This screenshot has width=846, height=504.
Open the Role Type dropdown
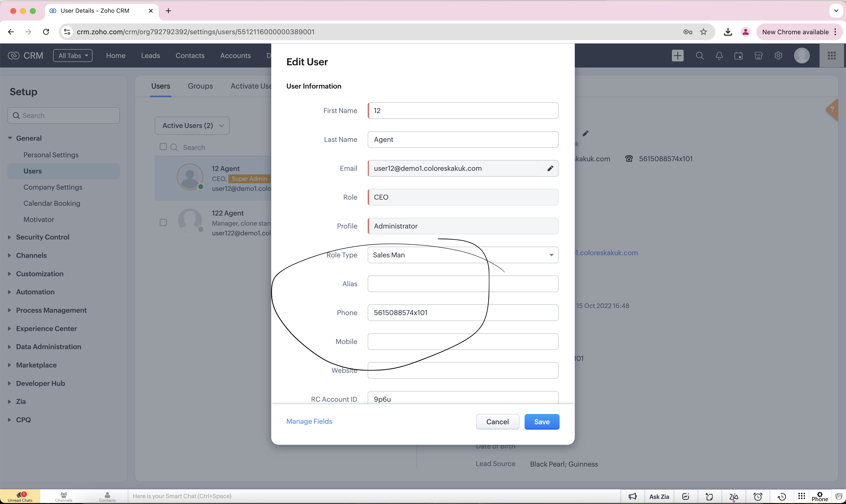(463, 255)
